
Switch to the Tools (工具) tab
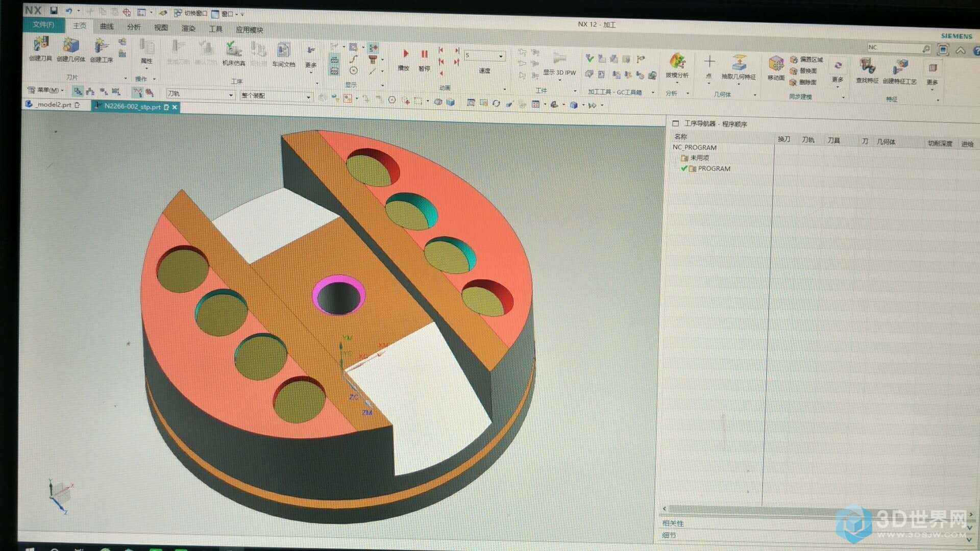point(215,29)
